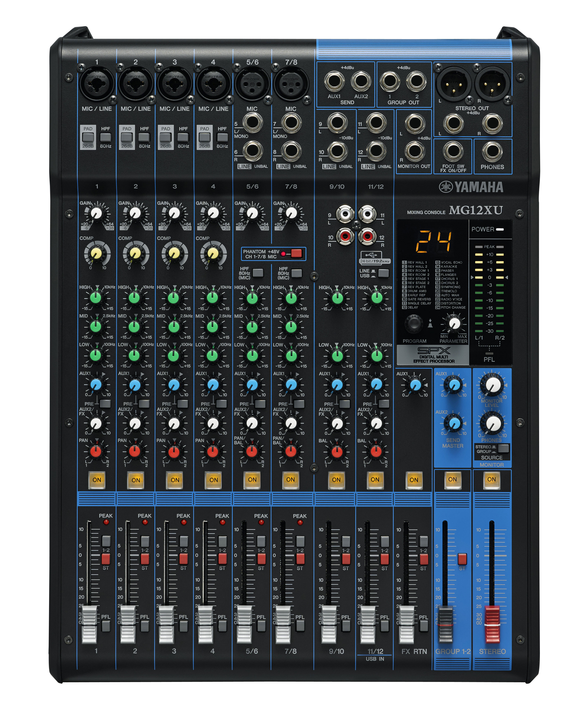Click channel 2 yellow COMP knob

135,253
